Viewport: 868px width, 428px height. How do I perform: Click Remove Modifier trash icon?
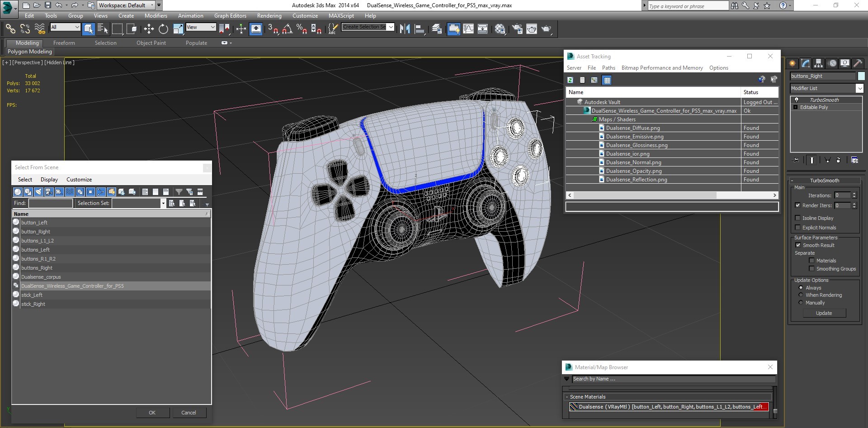[838, 160]
